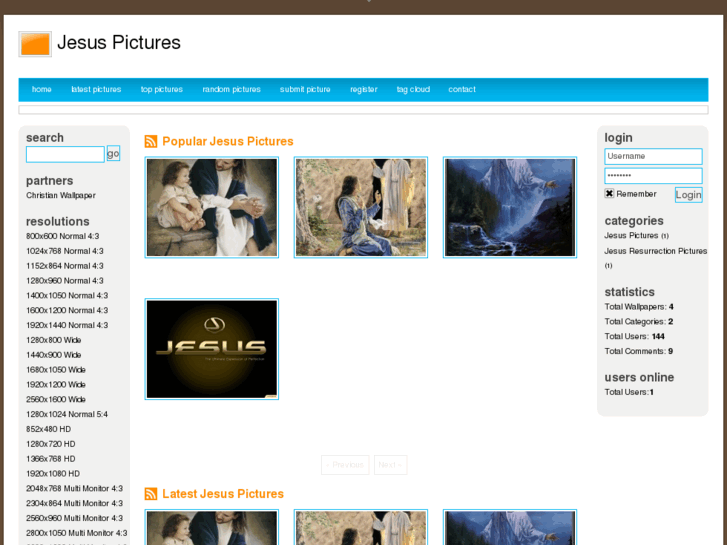Select 2560x960 Multi Monitor 4:3 resolution
This screenshot has height=545, width=727.
click(75, 518)
